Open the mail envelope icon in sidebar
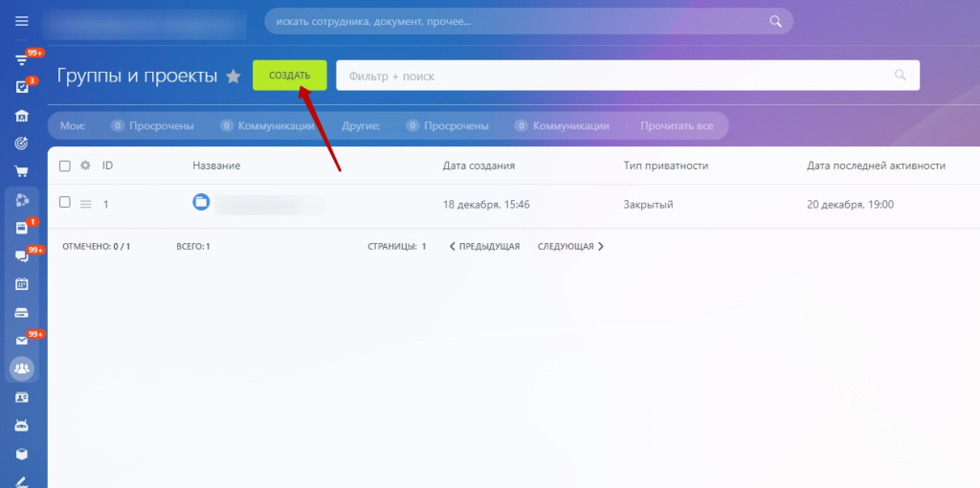The image size is (980, 488). [21, 341]
